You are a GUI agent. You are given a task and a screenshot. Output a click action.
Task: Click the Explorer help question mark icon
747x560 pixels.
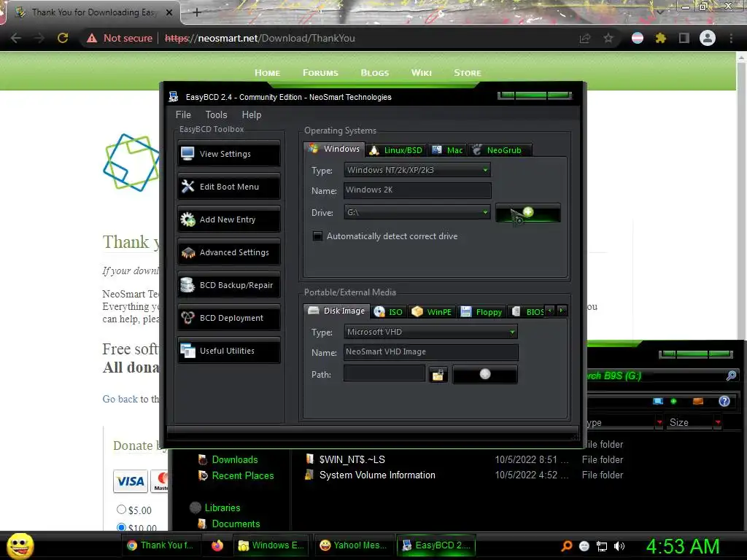pyautogui.click(x=724, y=401)
